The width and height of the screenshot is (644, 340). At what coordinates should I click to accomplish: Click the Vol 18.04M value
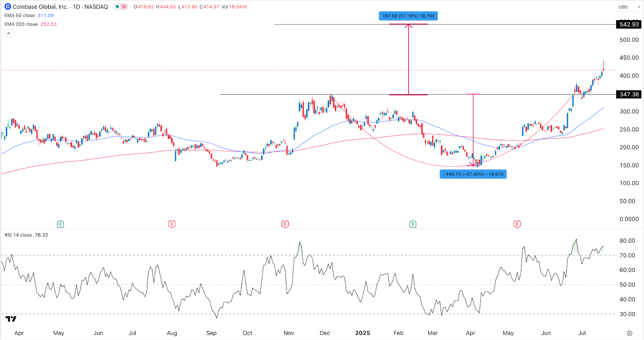234,7
